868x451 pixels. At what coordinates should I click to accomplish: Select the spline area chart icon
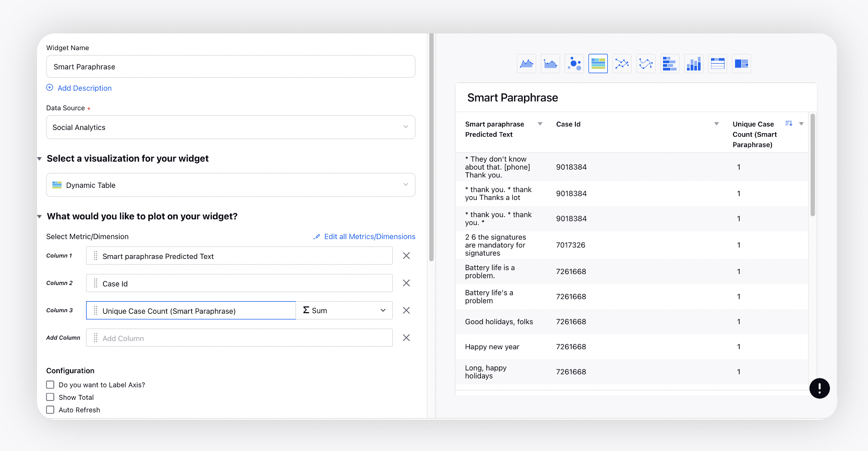550,64
